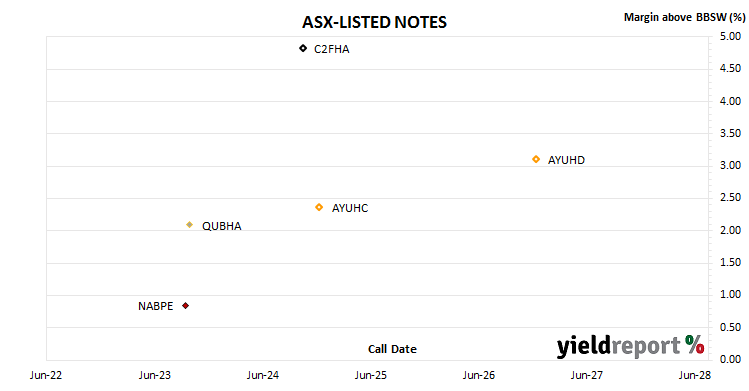This screenshot has height=391, width=749.
Task: Select the QUBHA diamond data point
Action: pyautogui.click(x=190, y=224)
